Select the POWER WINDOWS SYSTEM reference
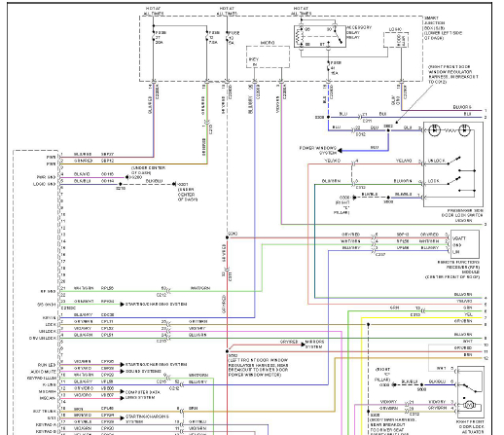504x435 pixels. click(318, 150)
